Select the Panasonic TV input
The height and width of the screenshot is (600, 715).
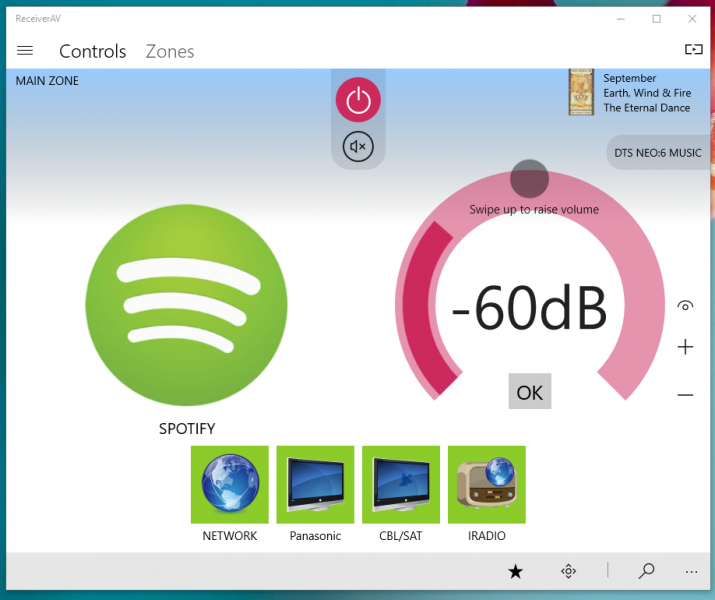point(315,485)
